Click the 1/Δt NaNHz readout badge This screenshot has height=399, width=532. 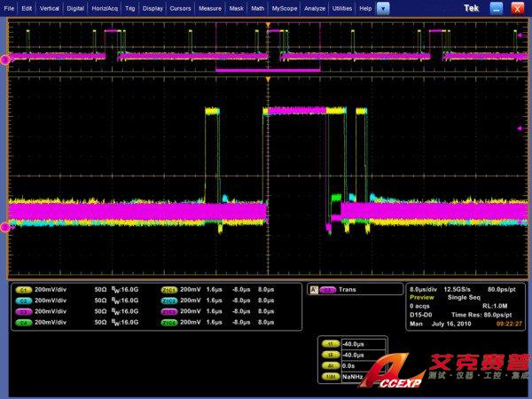(x=329, y=377)
